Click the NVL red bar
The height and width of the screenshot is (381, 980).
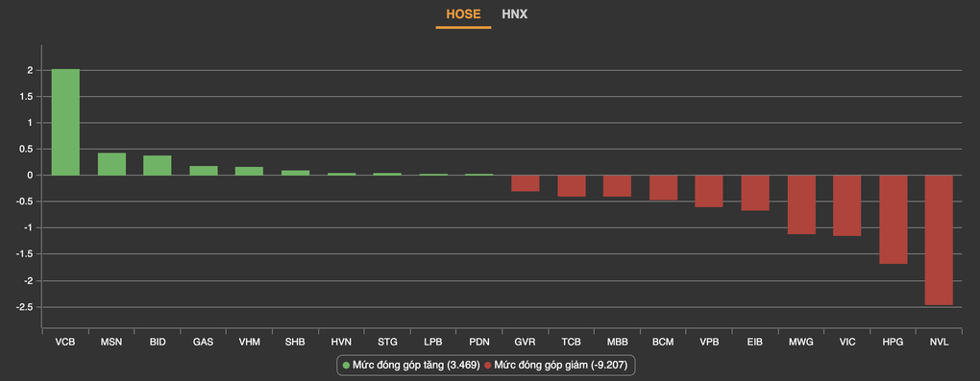939,240
